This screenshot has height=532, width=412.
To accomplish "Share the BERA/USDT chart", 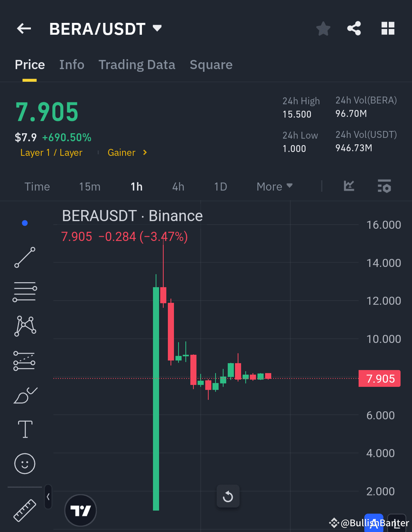I will click(354, 28).
